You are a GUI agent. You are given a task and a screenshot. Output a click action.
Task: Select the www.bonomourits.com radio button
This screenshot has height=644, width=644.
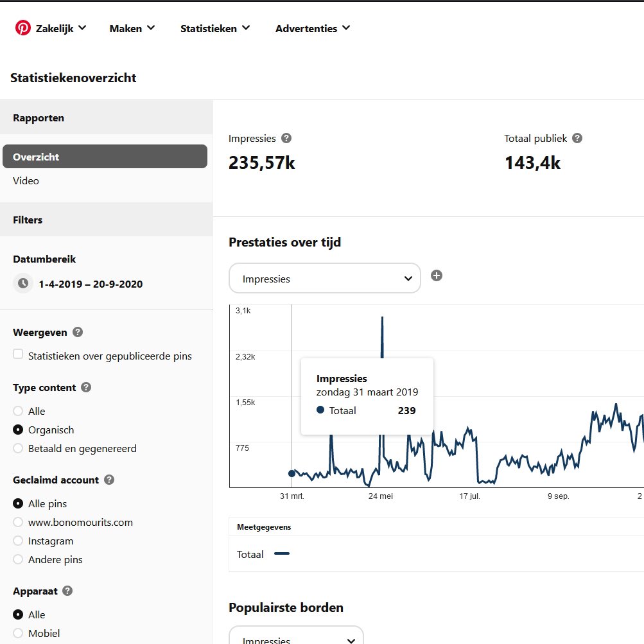18,522
